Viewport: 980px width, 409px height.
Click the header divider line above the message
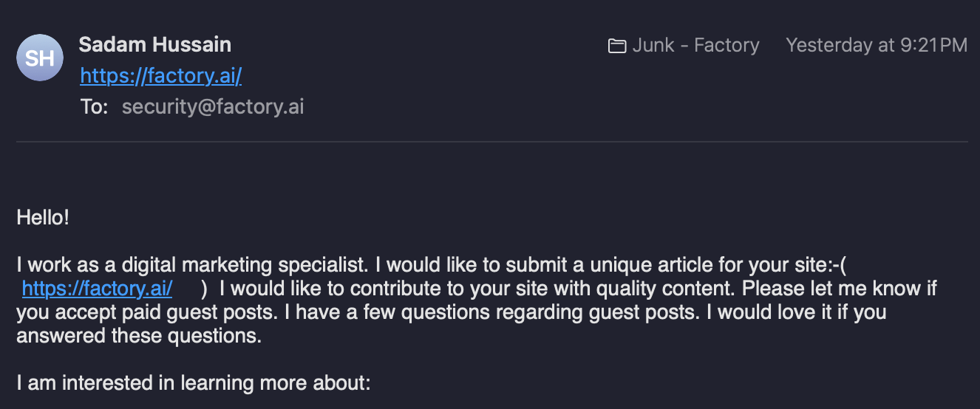pos(490,141)
